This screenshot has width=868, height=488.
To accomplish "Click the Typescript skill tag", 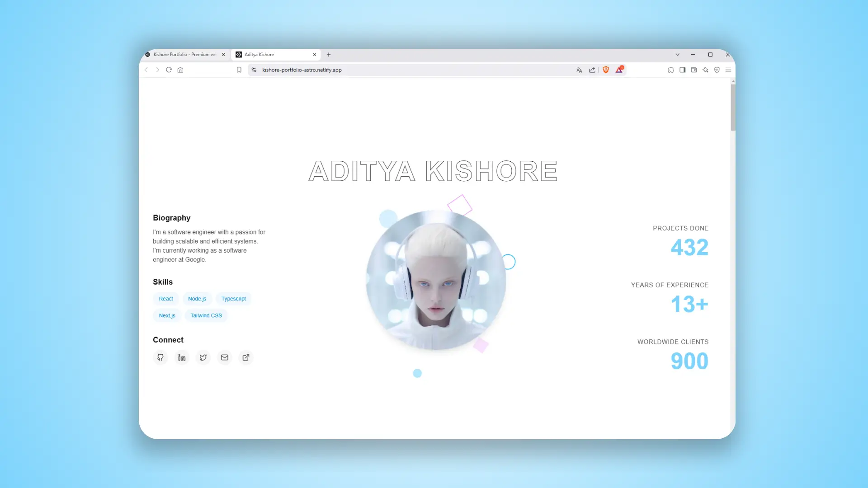I will [234, 299].
